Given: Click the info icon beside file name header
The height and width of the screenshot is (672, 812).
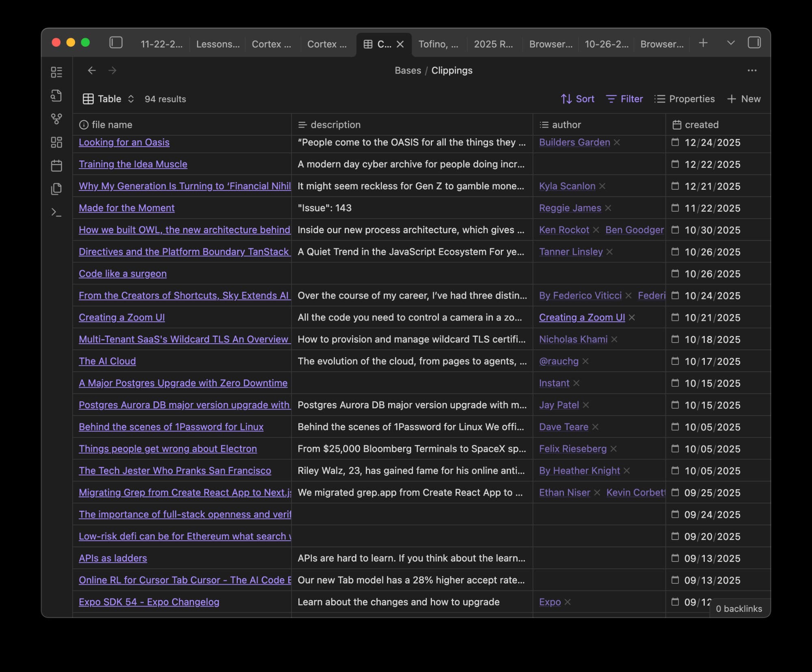Looking at the screenshot, I should (x=84, y=125).
